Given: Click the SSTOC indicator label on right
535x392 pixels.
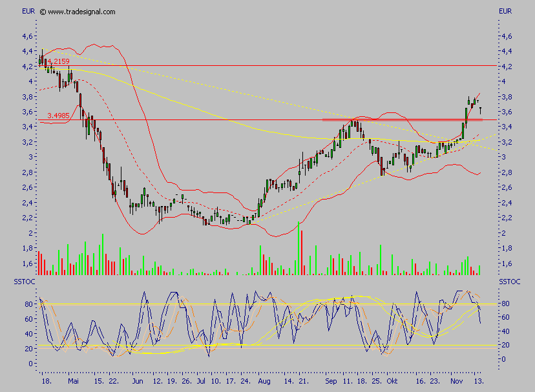Looking at the screenshot, I should pyautogui.click(x=509, y=282).
